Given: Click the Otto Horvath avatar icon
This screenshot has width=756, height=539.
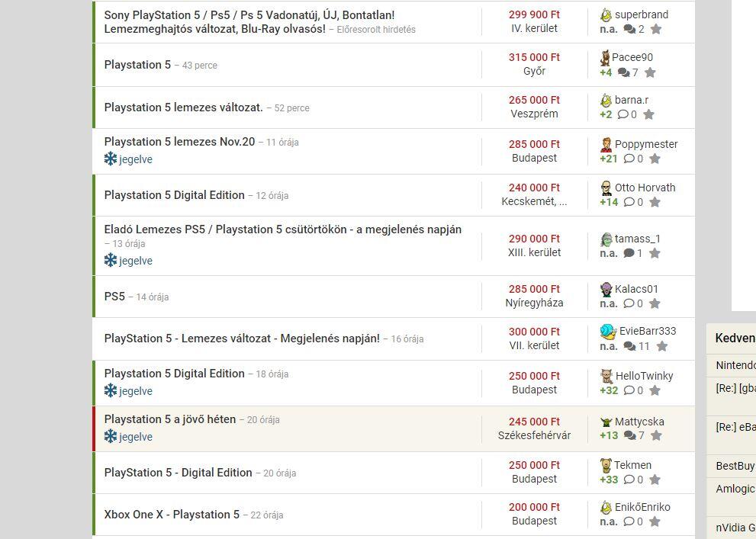Looking at the screenshot, I should pyautogui.click(x=606, y=188).
